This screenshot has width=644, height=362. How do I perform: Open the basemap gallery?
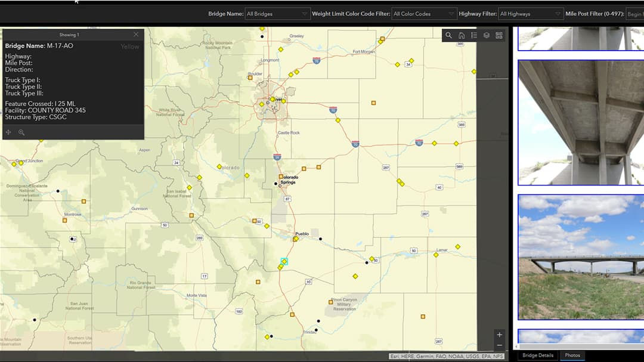pos(499,35)
